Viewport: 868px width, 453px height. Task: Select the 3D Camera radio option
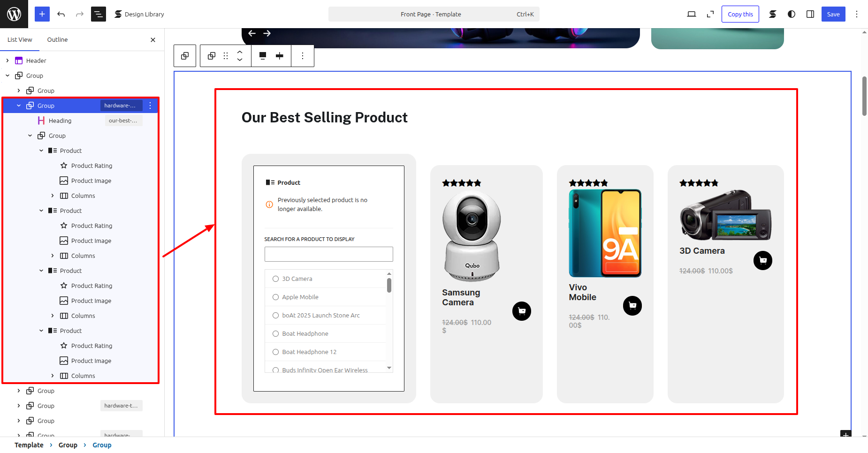point(276,279)
